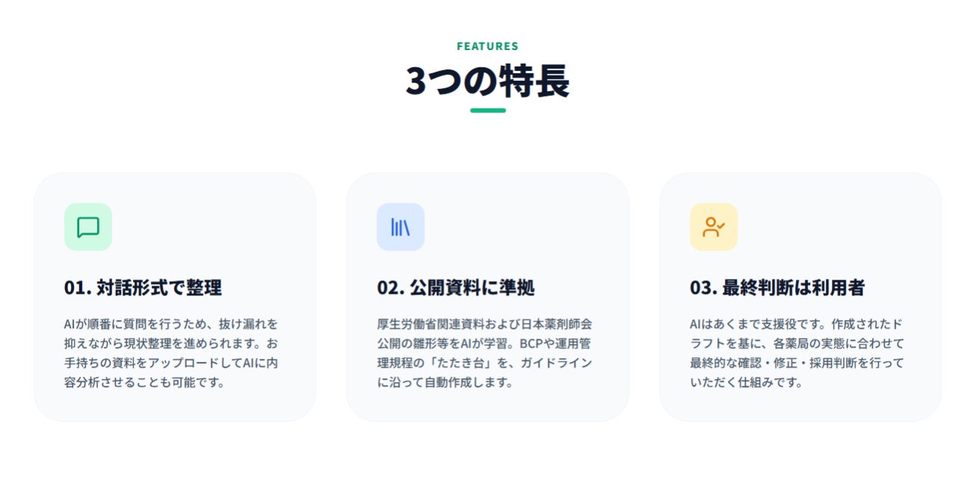Click the green chat bubble icon
Viewport: 980px width, 489px height.
coord(88,227)
